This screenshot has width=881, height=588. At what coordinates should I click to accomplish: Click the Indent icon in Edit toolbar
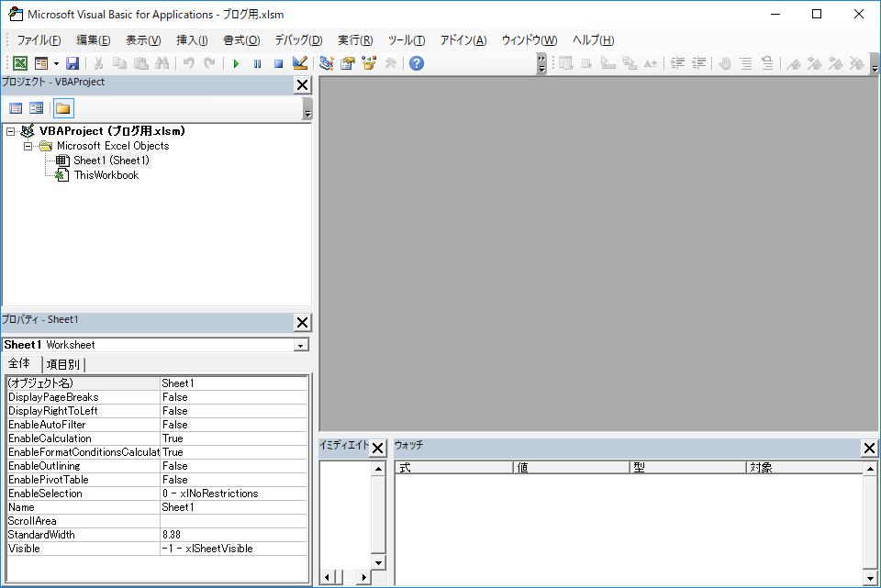pyautogui.click(x=677, y=63)
